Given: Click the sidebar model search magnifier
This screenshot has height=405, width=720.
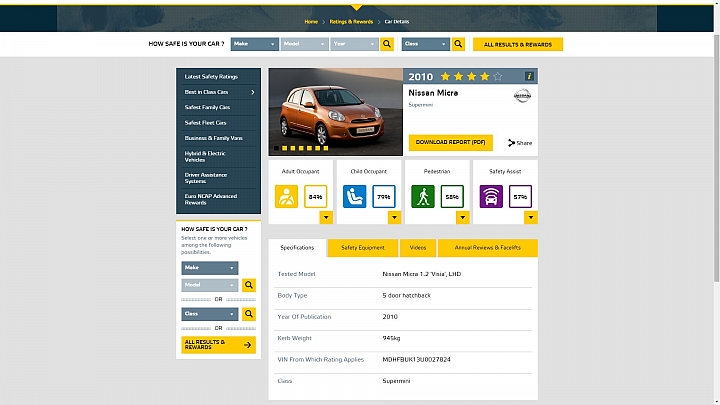Looking at the screenshot, I should click(x=249, y=285).
